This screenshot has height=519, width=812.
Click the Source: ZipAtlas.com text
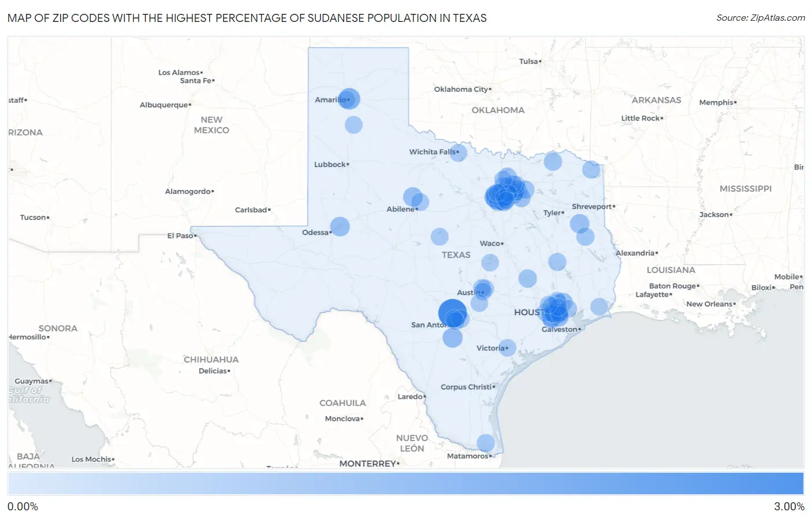click(761, 18)
